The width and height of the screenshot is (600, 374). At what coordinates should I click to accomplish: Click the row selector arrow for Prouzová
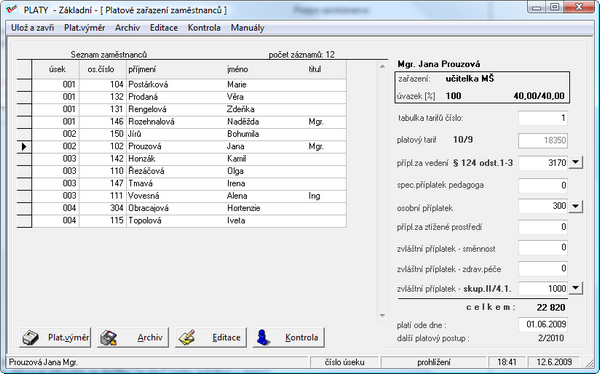pos(24,146)
